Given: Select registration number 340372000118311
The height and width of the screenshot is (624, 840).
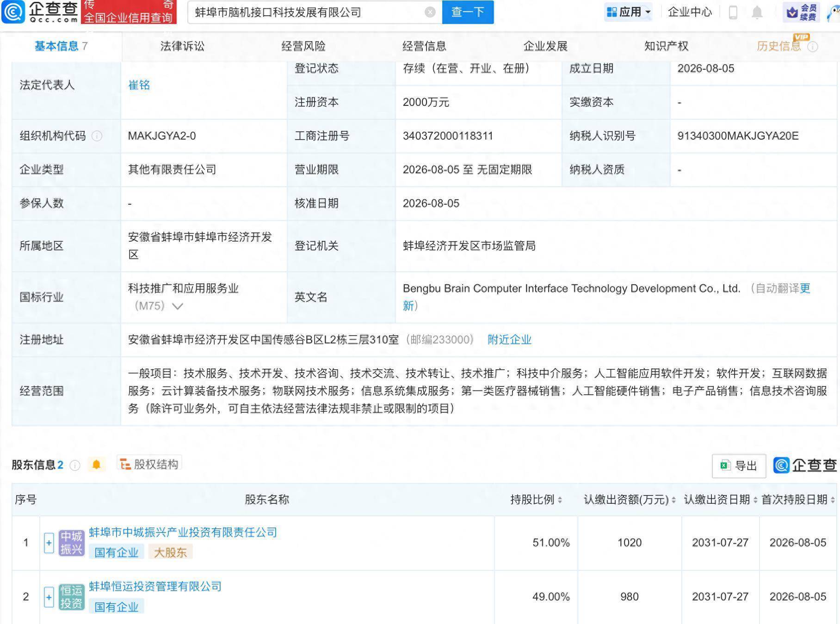Looking at the screenshot, I should [448, 136].
